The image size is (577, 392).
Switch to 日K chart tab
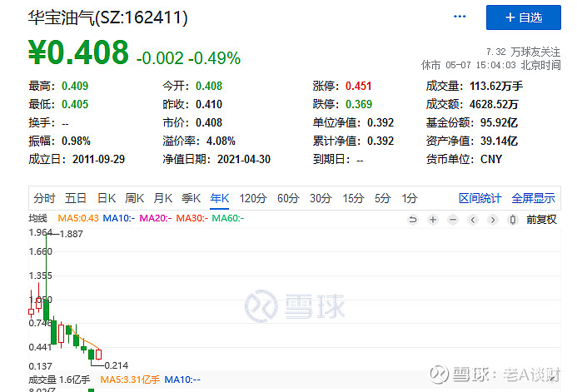tap(107, 199)
